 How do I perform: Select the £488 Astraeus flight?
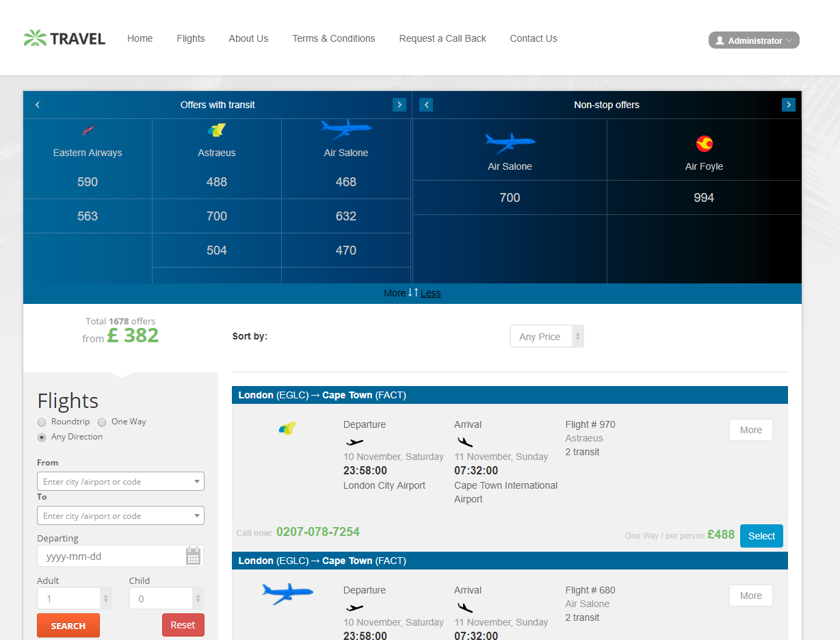(x=761, y=536)
